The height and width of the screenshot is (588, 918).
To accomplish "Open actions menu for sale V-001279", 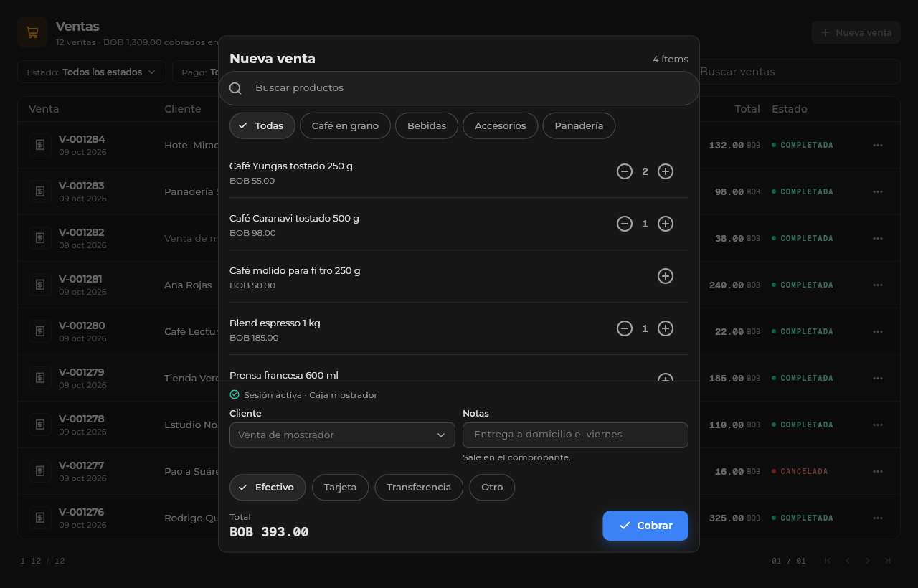I will [878, 378].
